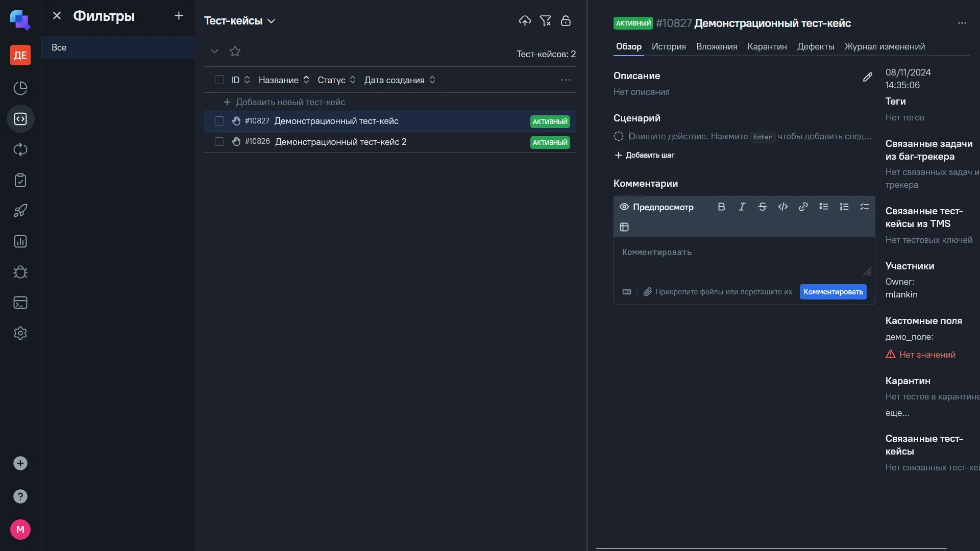Expand the chevron next to the star
Screen dimensions: 980x551
pos(214,52)
